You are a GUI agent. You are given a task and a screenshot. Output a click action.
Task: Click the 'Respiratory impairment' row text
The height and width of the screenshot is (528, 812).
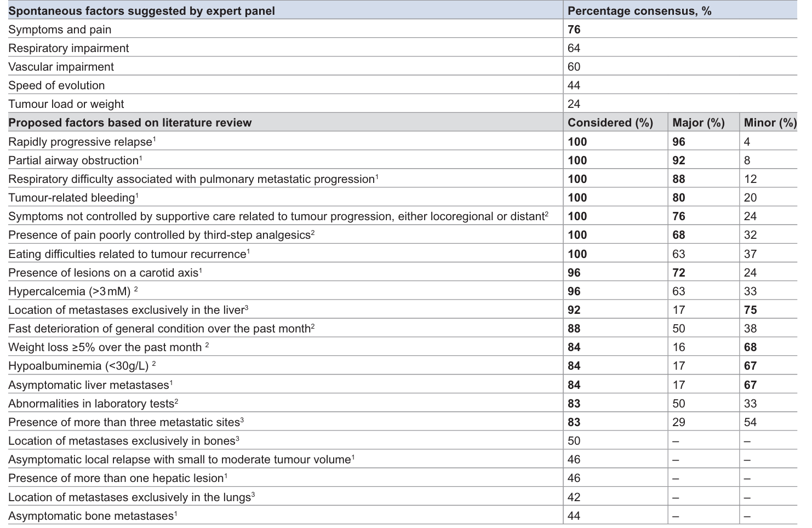tap(68, 48)
